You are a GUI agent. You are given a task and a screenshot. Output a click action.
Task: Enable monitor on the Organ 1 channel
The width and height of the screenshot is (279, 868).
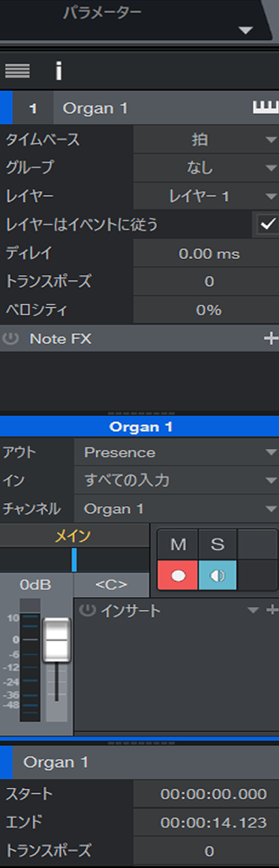(217, 574)
